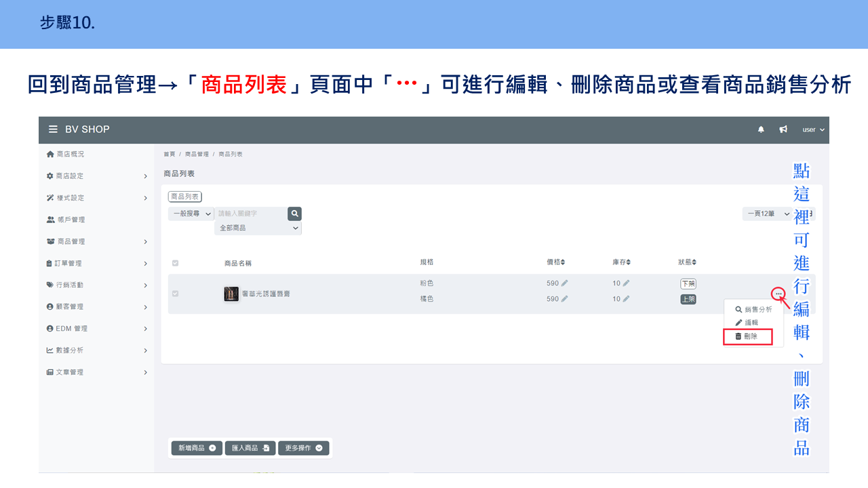This screenshot has width=868, height=488.
Task: Click the 新增商品 button
Action: (x=197, y=448)
